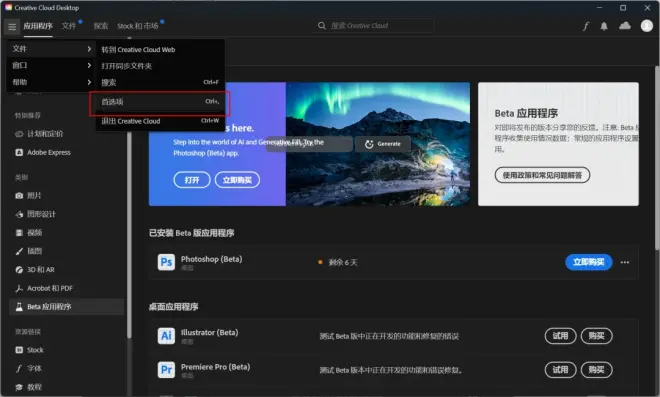Click the 已安装 Beta 版应用程序 heading
Image resolution: width=660 pixels, height=397 pixels.
coord(192,233)
